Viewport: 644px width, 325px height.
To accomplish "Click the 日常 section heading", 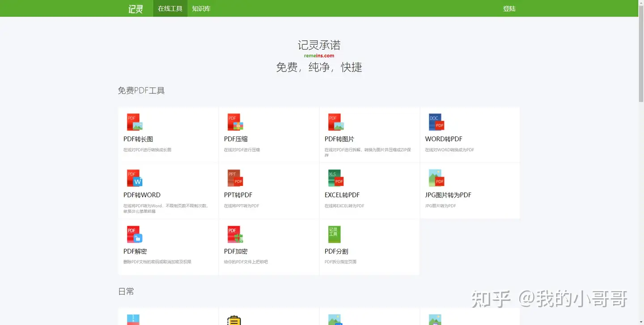I will click(126, 291).
